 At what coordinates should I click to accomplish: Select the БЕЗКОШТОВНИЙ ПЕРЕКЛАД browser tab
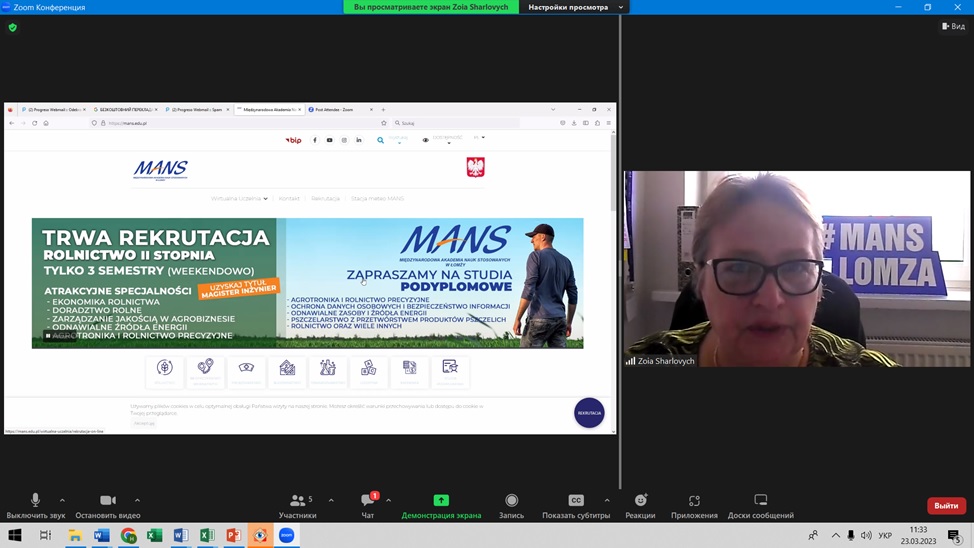[124, 109]
